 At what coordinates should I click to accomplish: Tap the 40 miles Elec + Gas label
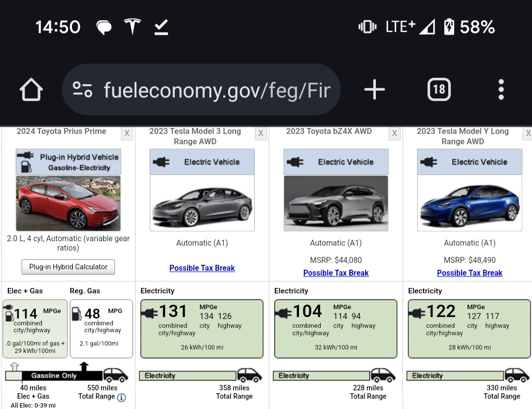[x=33, y=392]
